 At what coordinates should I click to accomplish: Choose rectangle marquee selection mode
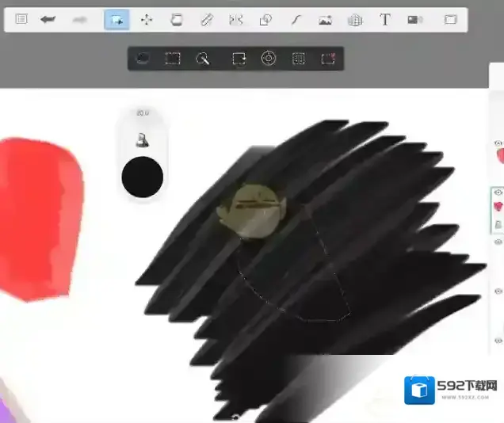[172, 59]
